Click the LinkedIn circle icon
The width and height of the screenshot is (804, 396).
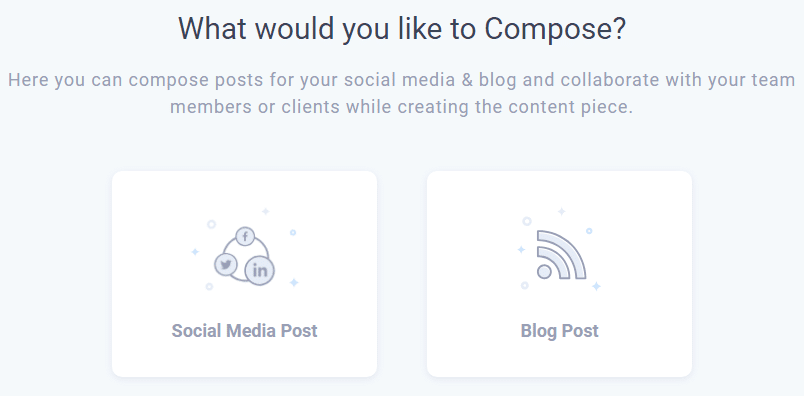(259, 270)
